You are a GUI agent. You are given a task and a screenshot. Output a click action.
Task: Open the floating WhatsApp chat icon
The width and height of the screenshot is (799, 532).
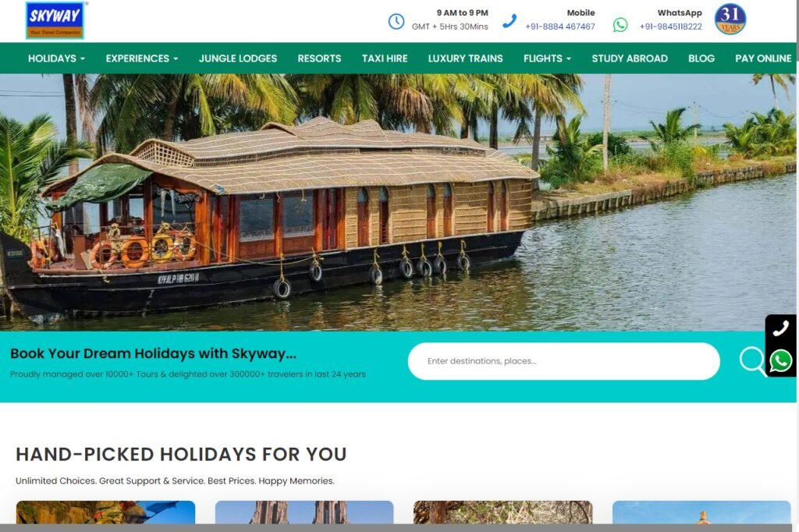click(x=780, y=361)
